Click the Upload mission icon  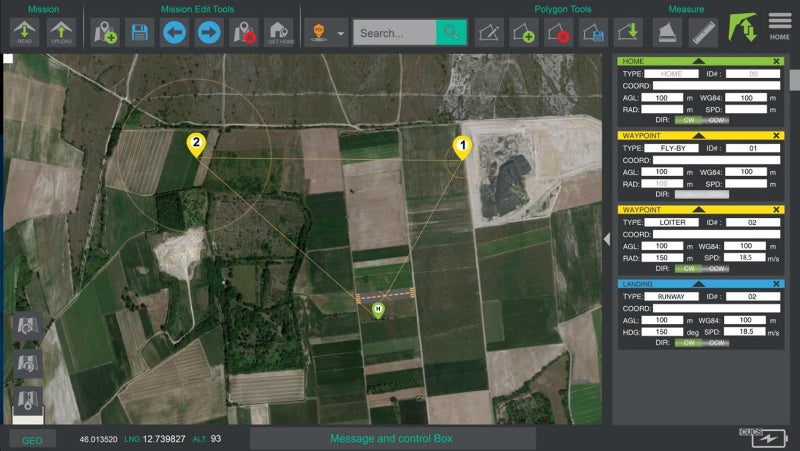point(61,32)
